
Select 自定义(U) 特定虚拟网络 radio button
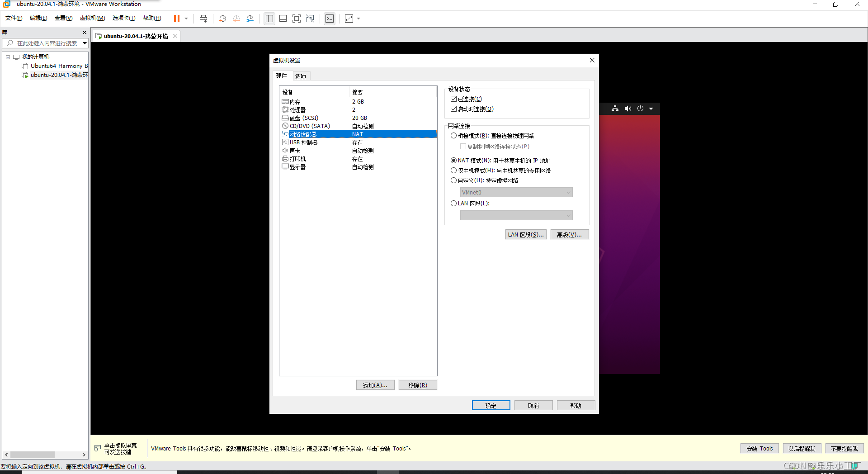click(x=453, y=180)
